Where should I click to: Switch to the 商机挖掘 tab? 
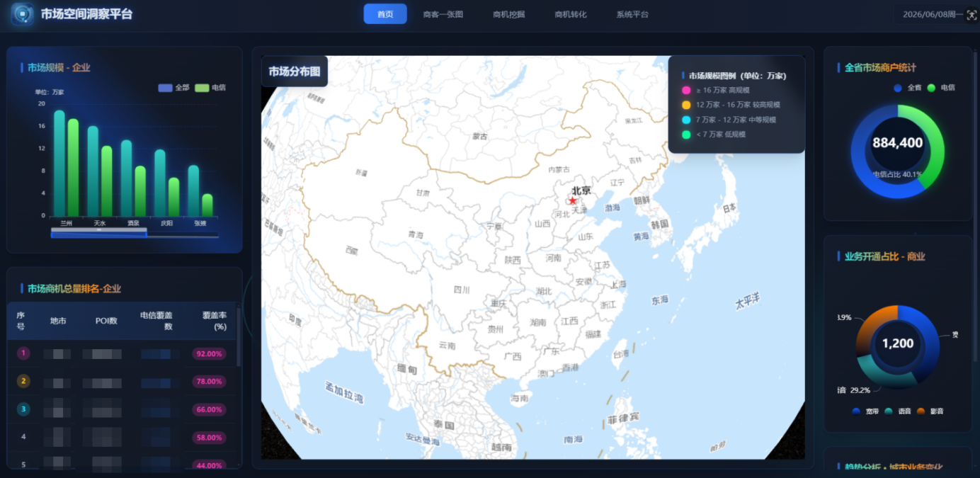point(509,14)
